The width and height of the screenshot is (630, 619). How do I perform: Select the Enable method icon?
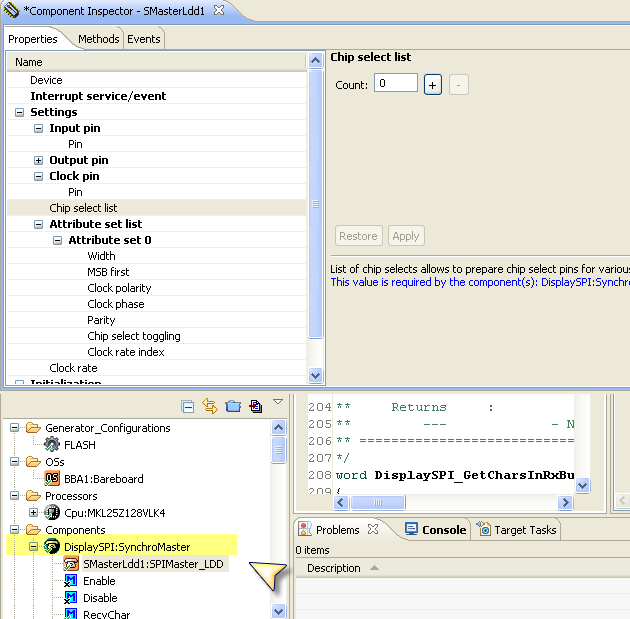pos(71,581)
